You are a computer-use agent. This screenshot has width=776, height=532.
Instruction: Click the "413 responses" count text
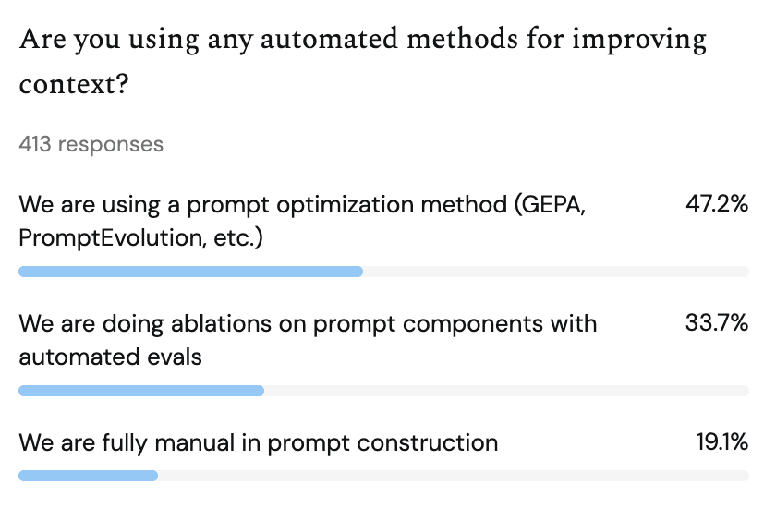click(x=91, y=144)
